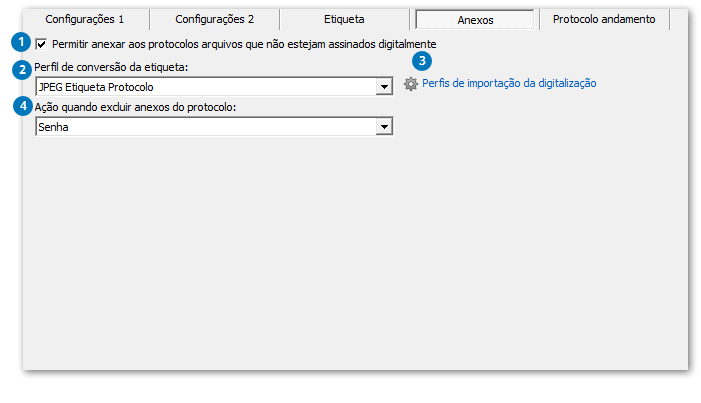Click the blue number 2 callout badge

pyautogui.click(x=20, y=68)
